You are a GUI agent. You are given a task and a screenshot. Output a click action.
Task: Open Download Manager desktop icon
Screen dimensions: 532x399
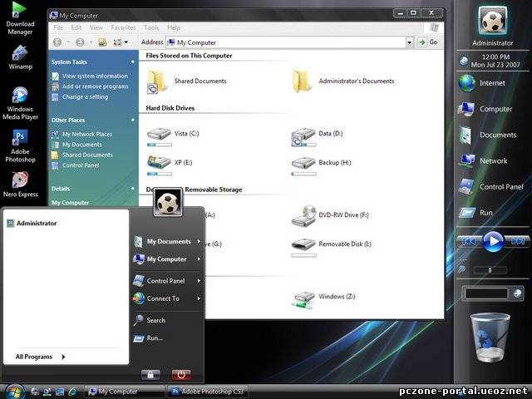click(x=20, y=19)
